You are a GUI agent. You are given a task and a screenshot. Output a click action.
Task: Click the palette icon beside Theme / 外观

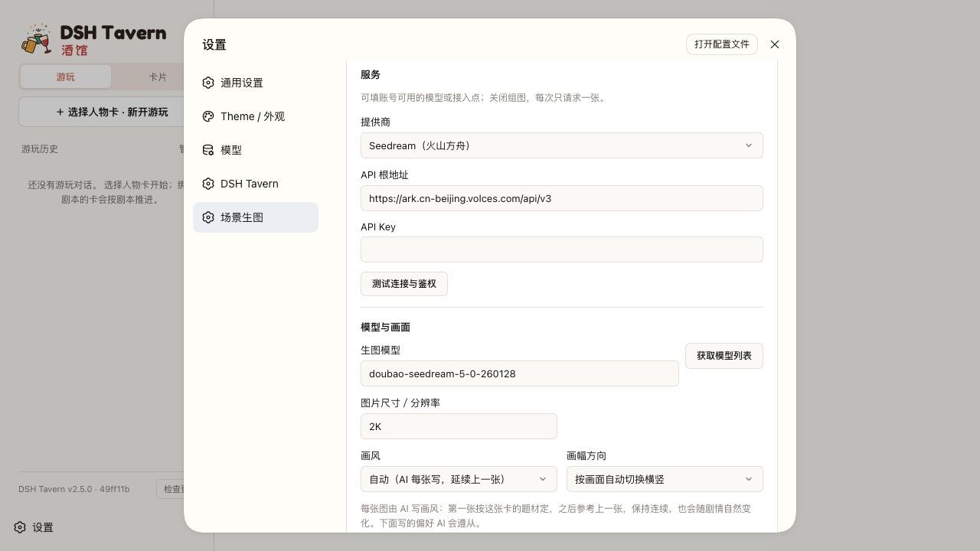(208, 116)
